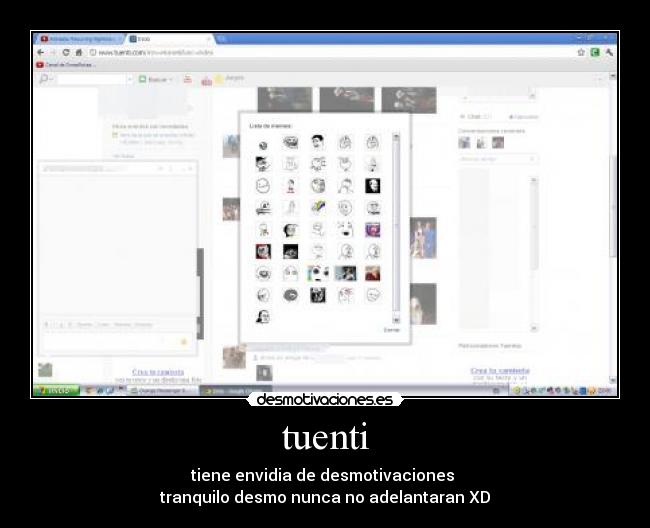Select the blue photo meme thumbnail
Screen dimensions: 650x528
(x=345, y=274)
